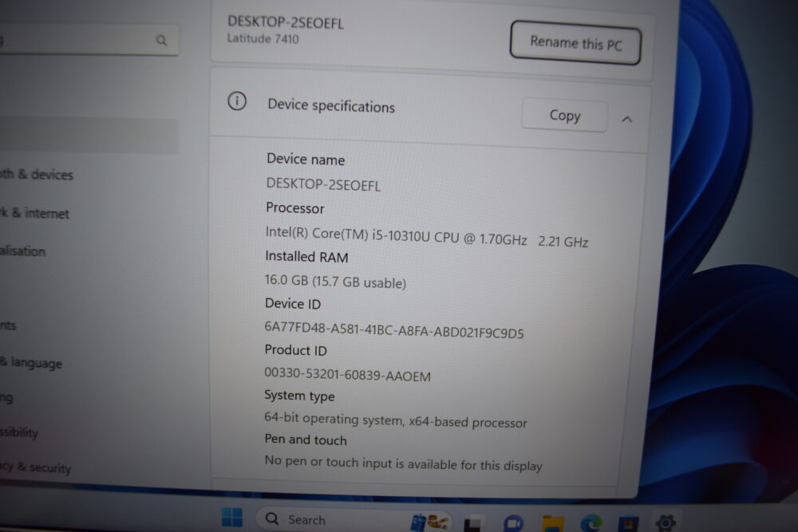The width and height of the screenshot is (798, 532).
Task: Click the Rename this PC button
Action: [x=575, y=43]
